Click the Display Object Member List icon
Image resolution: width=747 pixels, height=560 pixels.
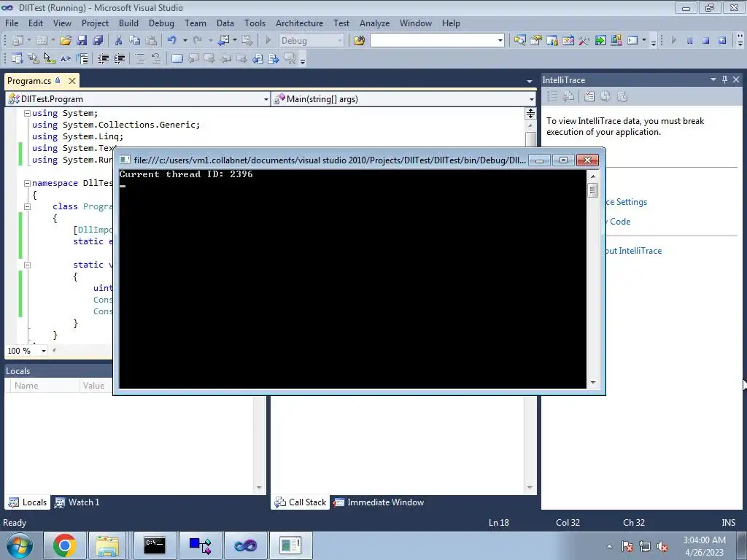(18, 58)
